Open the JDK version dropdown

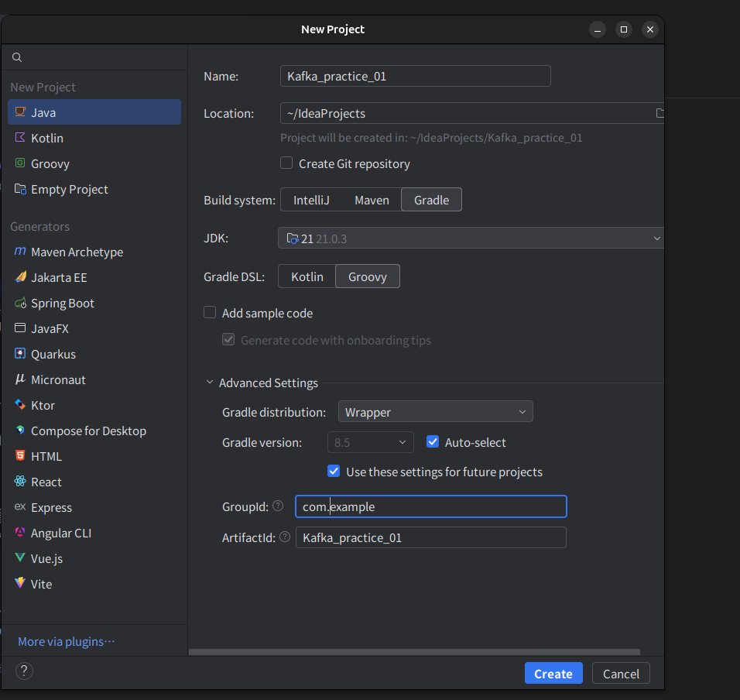(471, 238)
